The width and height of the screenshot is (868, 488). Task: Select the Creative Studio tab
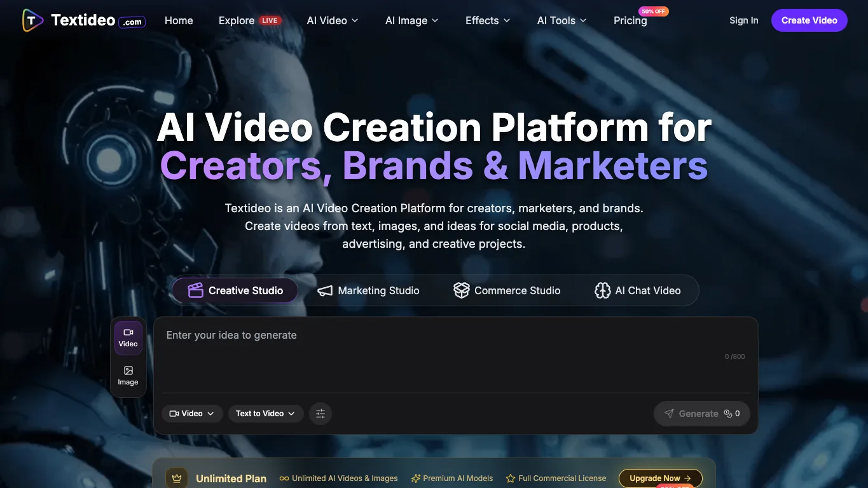tap(235, 290)
